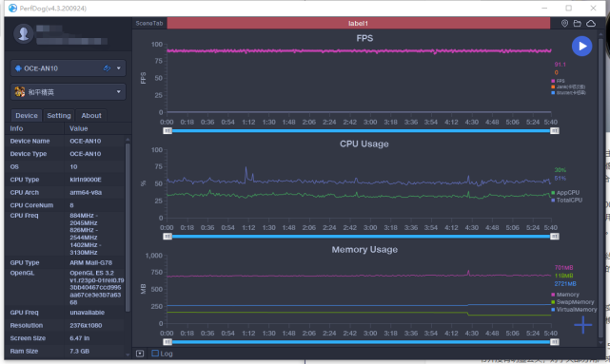Select the CPU Arch value arm64-v8a
Viewport: 610px width, 364px height.
(85, 192)
